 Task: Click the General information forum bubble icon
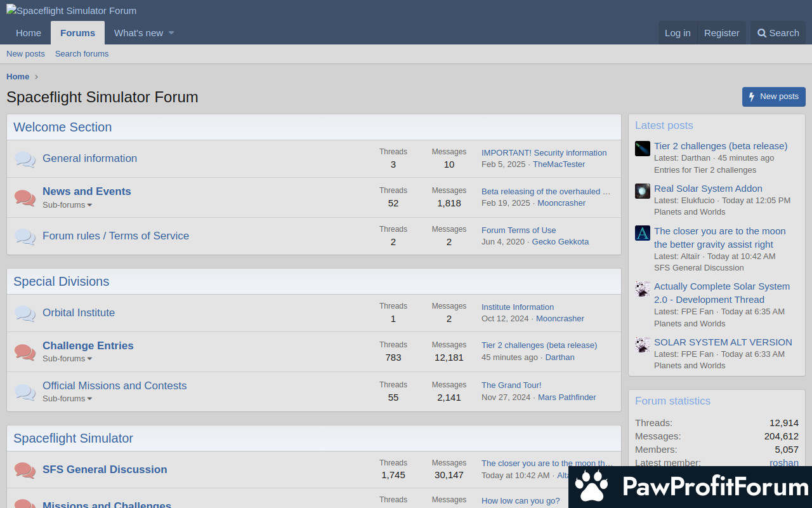(25, 159)
